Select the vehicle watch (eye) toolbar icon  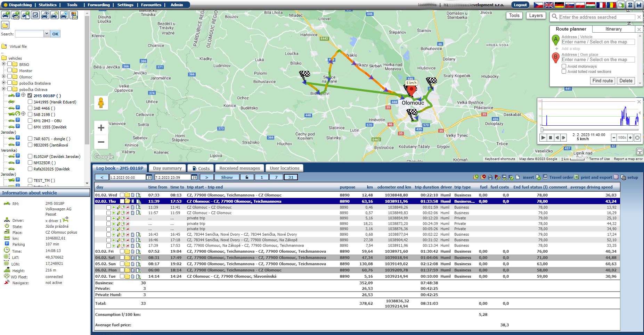(44, 16)
